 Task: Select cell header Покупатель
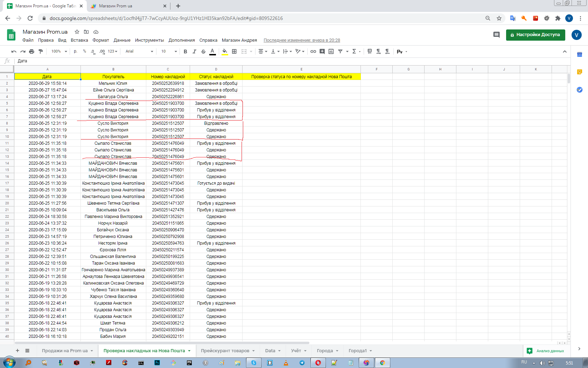tap(113, 76)
